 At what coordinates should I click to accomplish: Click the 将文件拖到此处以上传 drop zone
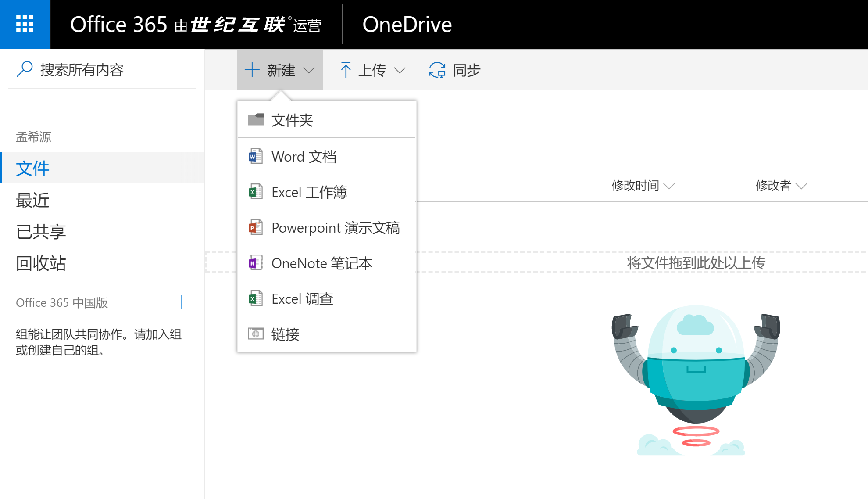tap(696, 262)
